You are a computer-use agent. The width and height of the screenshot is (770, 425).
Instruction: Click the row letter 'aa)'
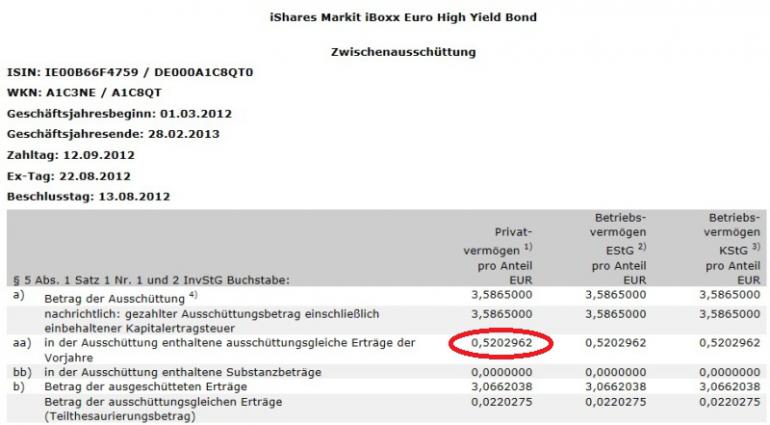pos(22,343)
